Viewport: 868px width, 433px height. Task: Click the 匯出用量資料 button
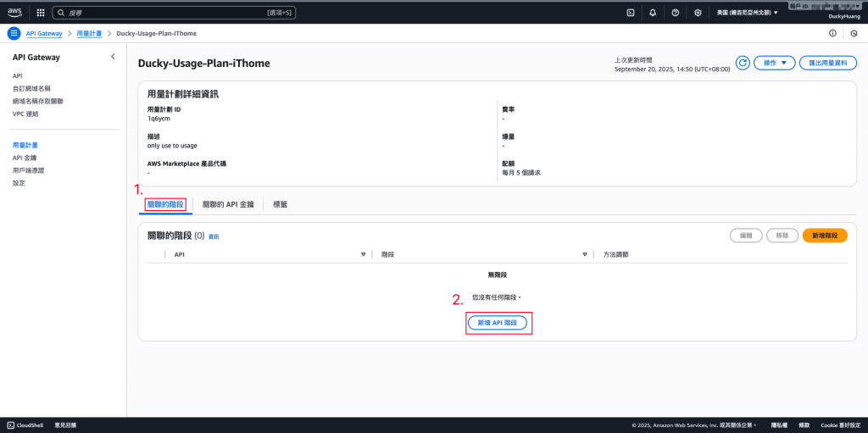pyautogui.click(x=828, y=63)
